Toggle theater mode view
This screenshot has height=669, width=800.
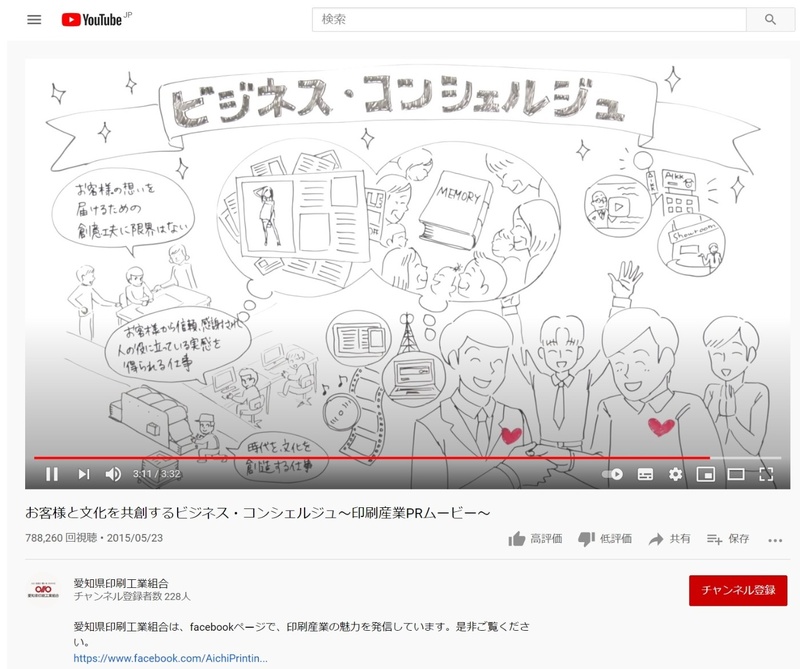coord(736,474)
